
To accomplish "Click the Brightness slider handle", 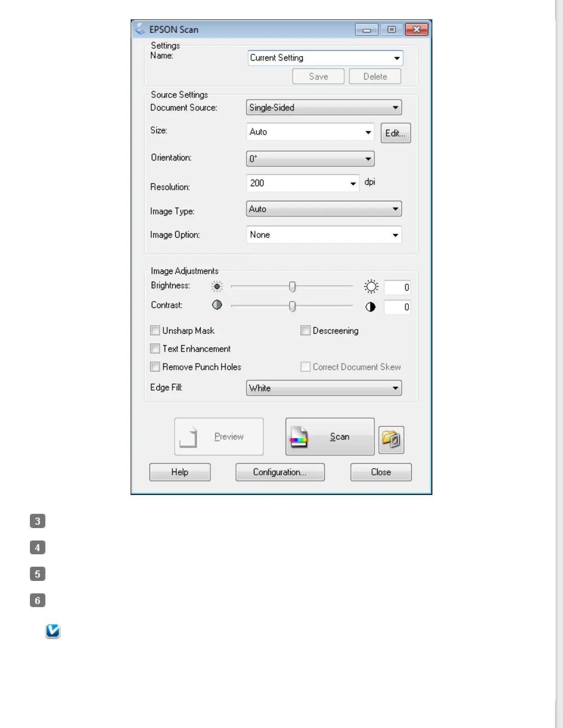I will coord(292,287).
